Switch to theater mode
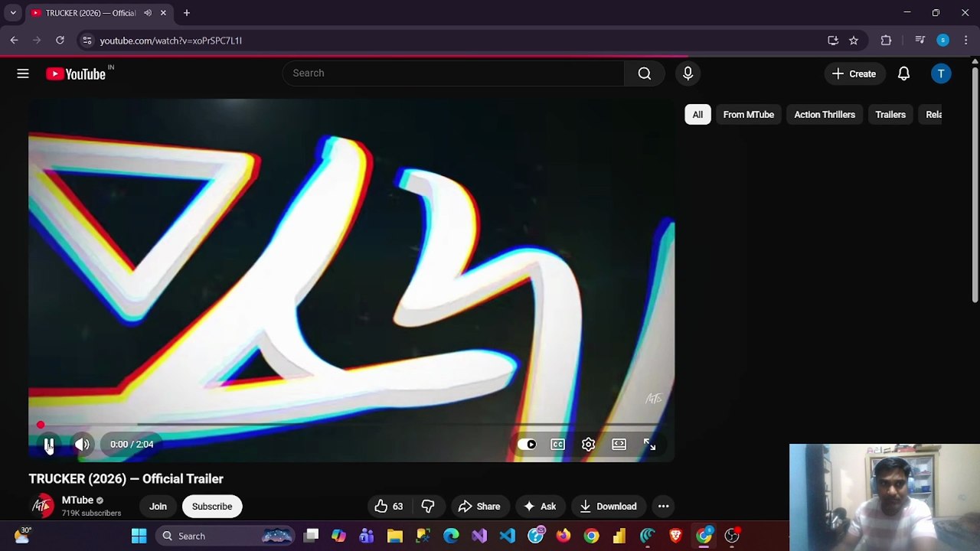980x551 pixels. 619,445
